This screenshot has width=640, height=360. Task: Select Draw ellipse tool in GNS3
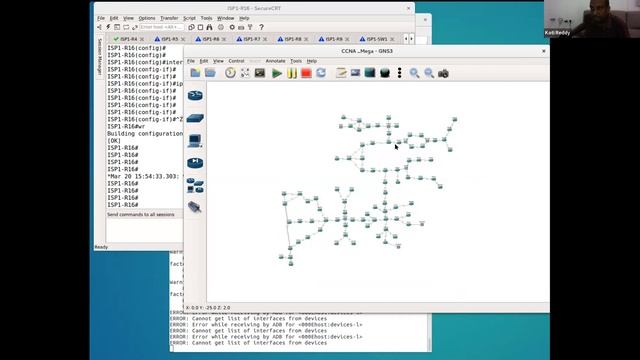[x=385, y=73]
